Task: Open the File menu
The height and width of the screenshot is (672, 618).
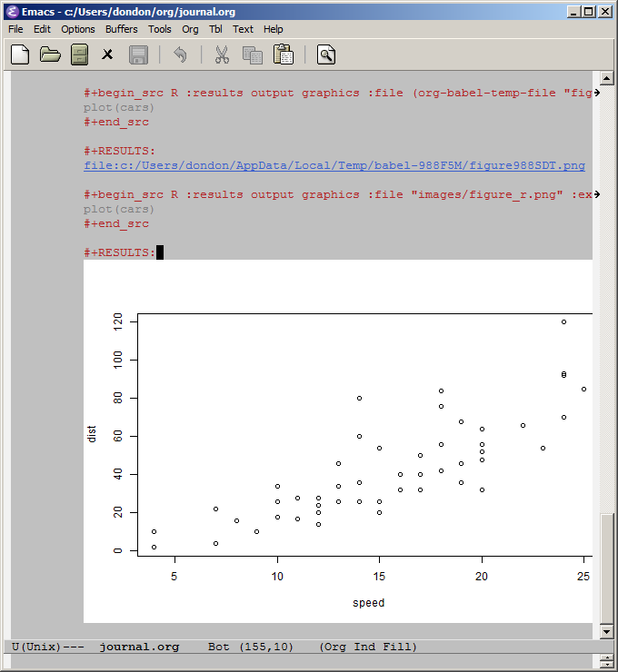Action: [15, 29]
